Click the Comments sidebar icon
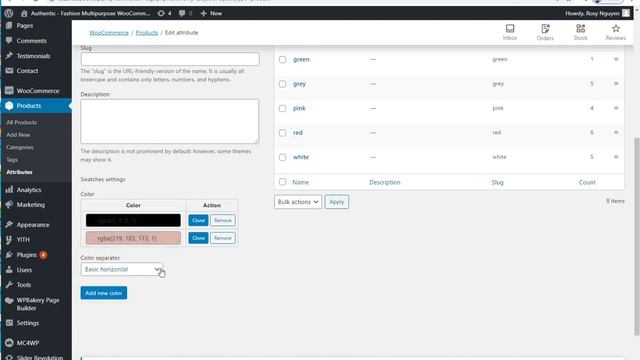This screenshot has height=360, width=640. (9, 40)
